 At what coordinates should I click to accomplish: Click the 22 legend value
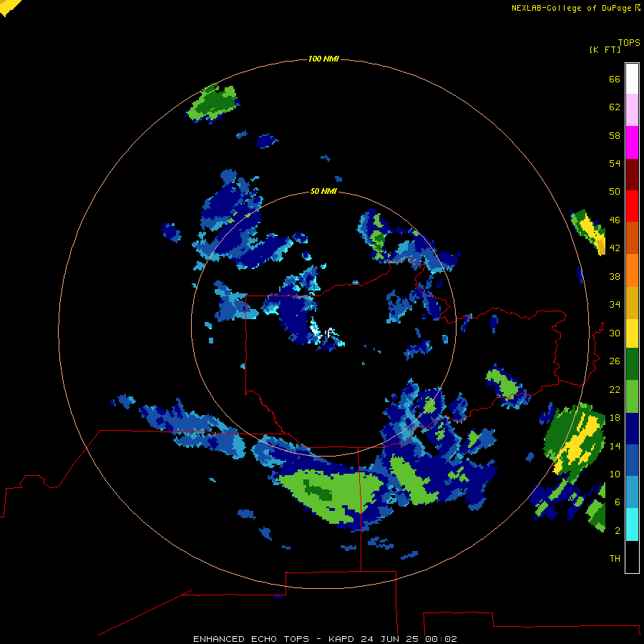coord(615,390)
